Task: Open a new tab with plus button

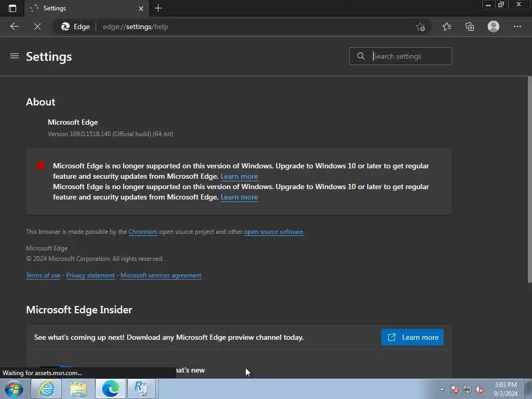Action: coord(158,8)
